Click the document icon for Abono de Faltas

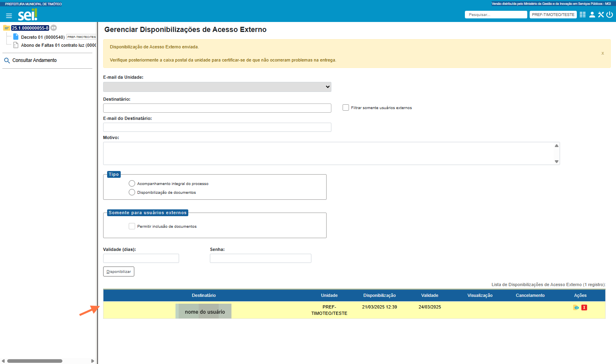click(x=16, y=45)
